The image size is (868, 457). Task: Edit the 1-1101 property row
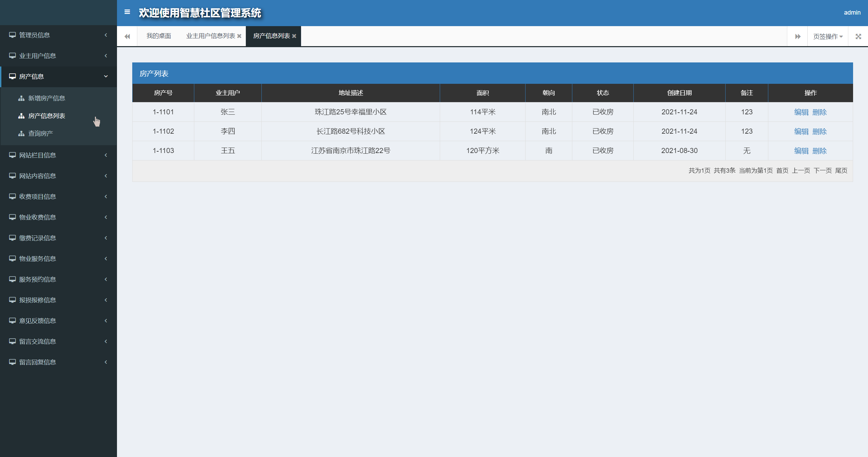coord(801,112)
